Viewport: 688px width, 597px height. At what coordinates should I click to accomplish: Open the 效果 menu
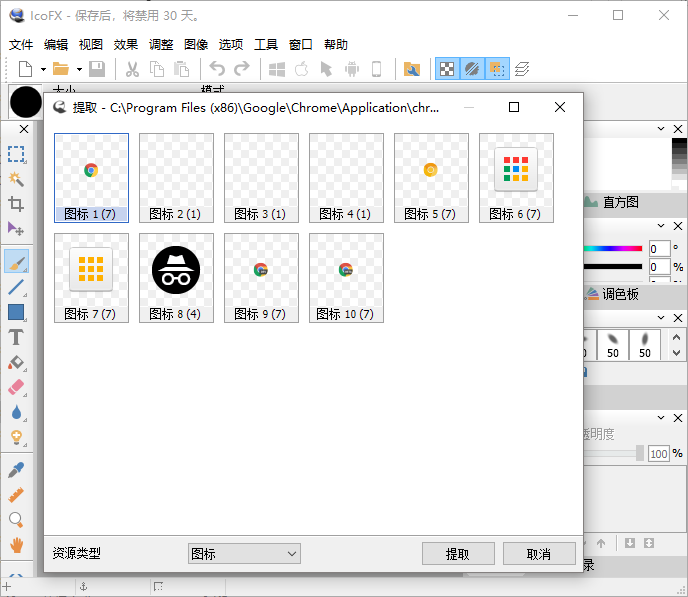click(126, 44)
